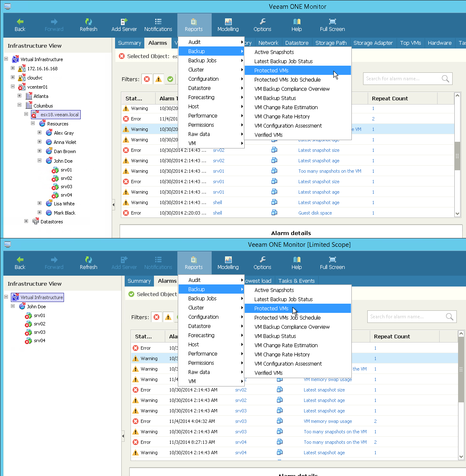
Task: Click the alarm search magnifier in the full window
Action: 446,79
